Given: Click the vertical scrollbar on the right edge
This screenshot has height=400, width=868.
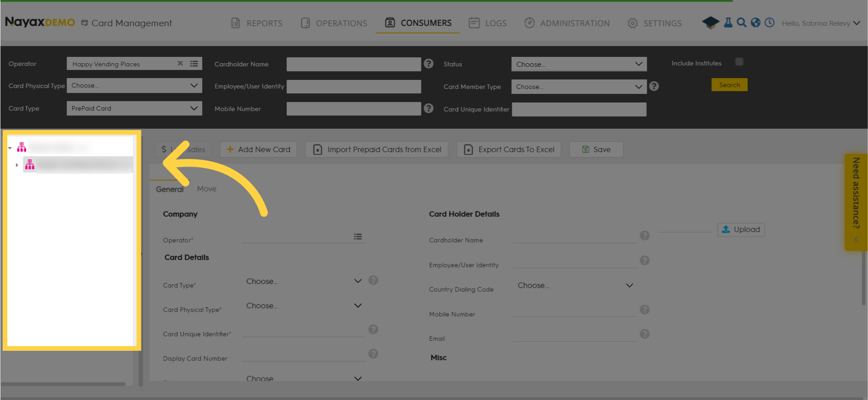Looking at the screenshot, I should 863,278.
